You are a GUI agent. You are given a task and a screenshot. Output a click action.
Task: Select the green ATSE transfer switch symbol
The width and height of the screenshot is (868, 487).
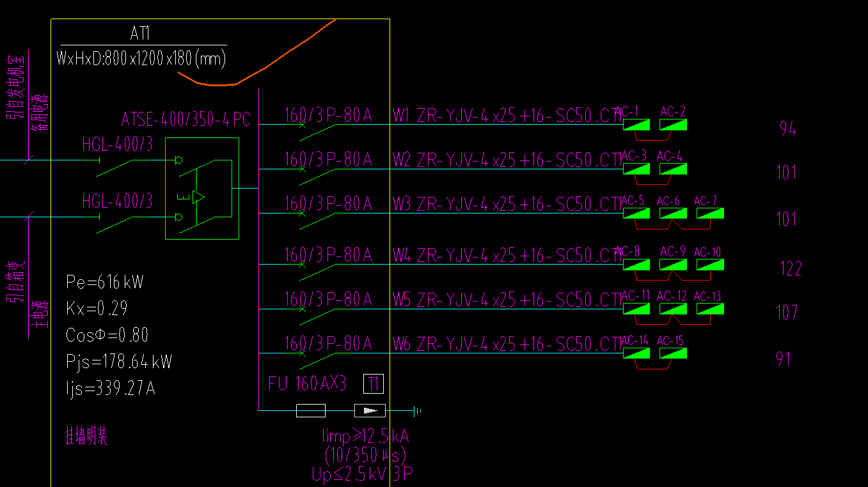(x=202, y=189)
